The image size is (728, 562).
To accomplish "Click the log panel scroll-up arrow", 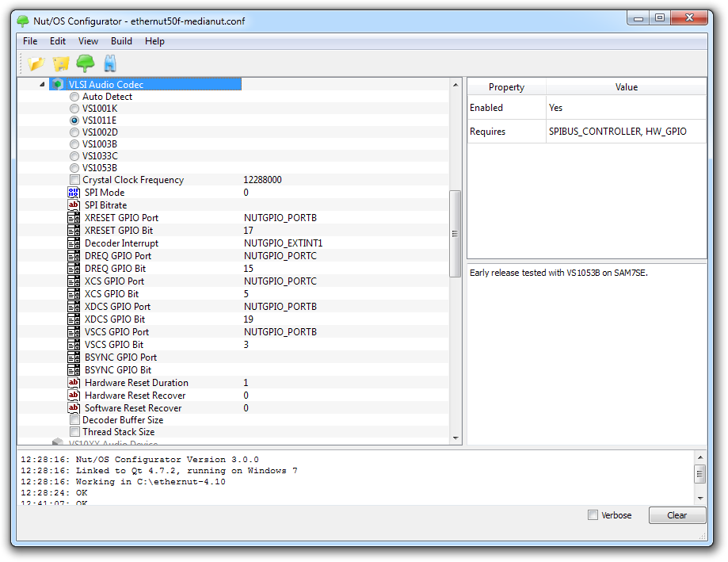I will [699, 457].
